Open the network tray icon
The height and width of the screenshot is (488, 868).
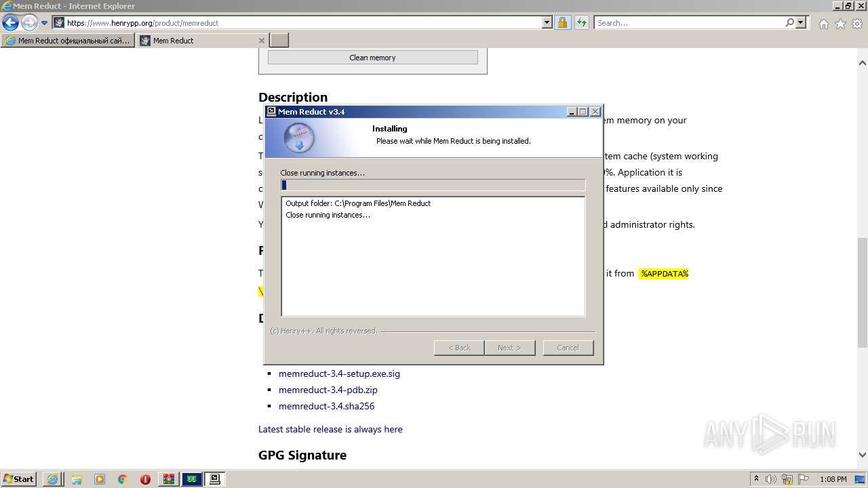(x=787, y=479)
